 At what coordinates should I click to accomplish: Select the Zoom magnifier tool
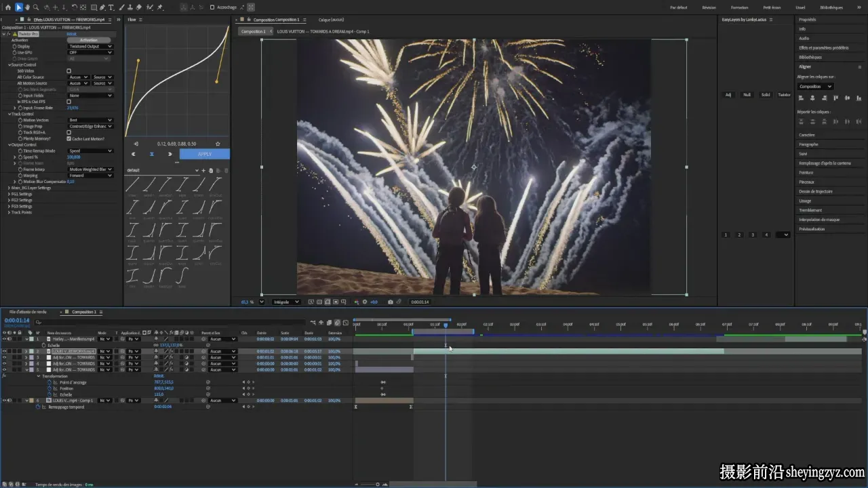pyautogui.click(x=37, y=7)
